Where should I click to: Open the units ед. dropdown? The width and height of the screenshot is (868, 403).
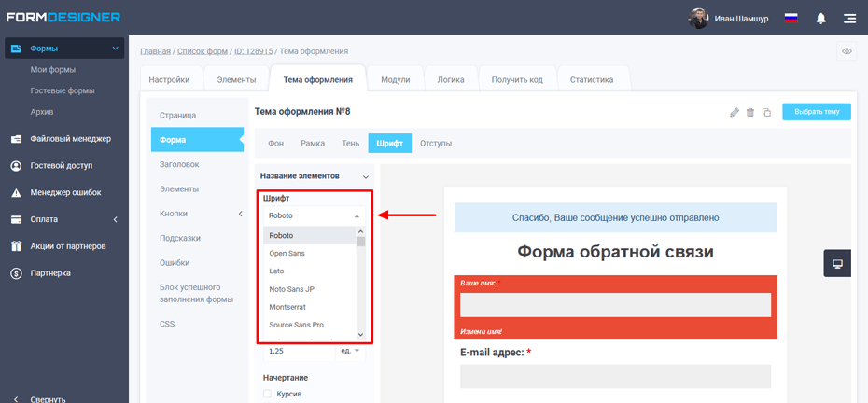350,351
